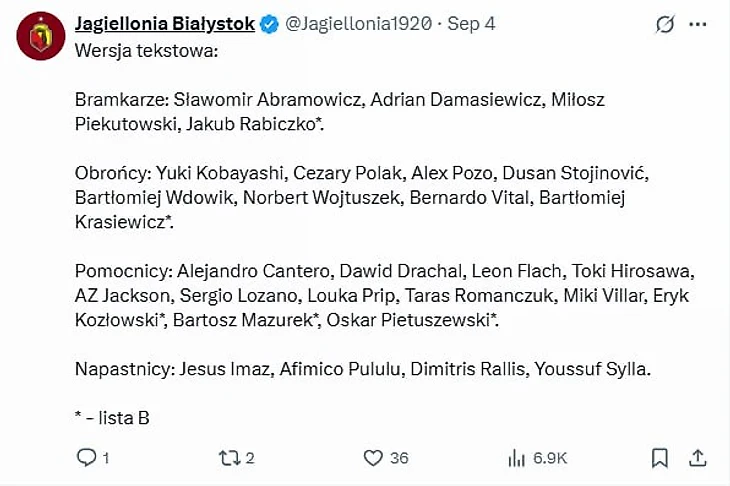Click the Grok icon on the post

click(x=664, y=24)
